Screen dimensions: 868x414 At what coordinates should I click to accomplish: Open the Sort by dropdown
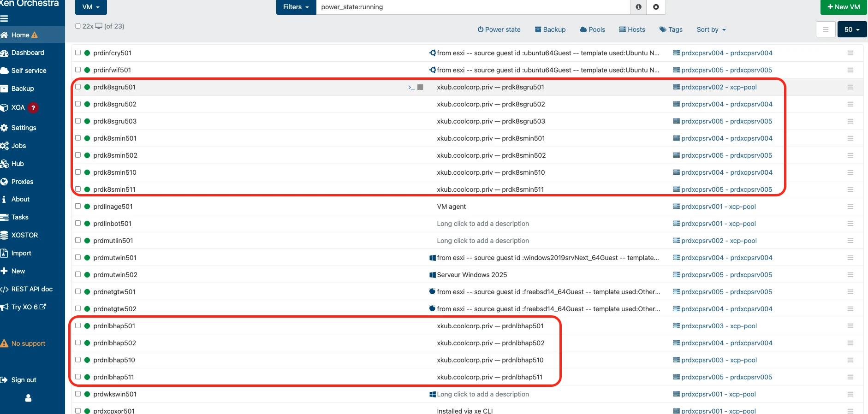tap(711, 30)
